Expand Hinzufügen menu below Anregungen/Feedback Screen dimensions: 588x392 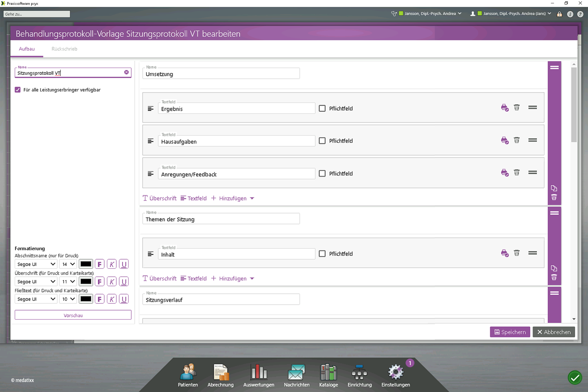[233, 198]
